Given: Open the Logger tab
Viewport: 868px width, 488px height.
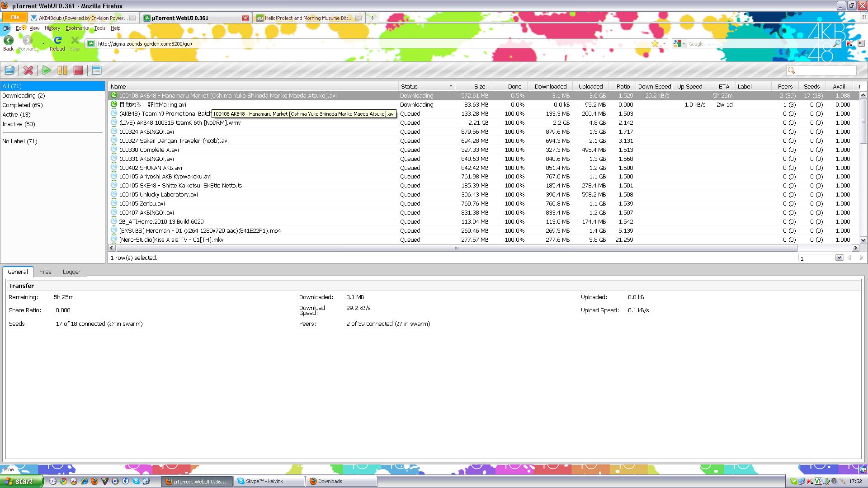Looking at the screenshot, I should (x=71, y=272).
